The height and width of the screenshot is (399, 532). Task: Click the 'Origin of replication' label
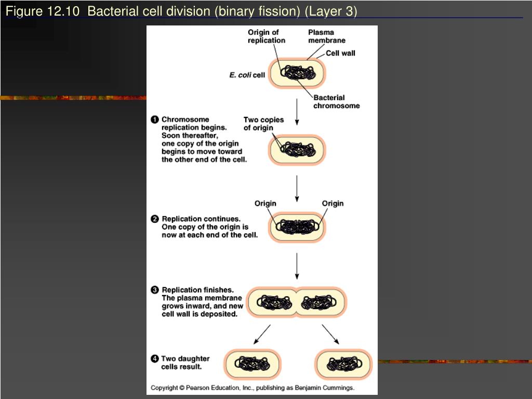point(267,36)
